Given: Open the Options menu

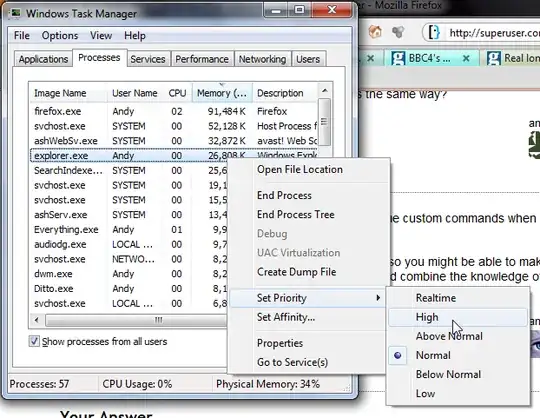Looking at the screenshot, I should 60,35.
